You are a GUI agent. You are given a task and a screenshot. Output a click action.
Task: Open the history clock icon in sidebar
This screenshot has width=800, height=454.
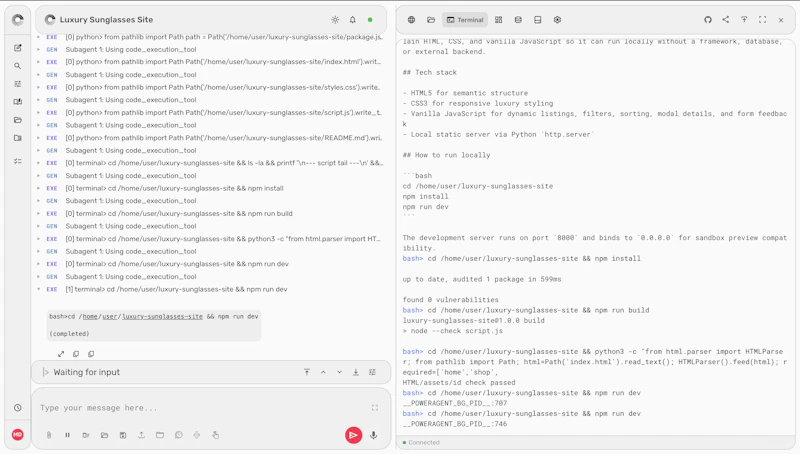coord(18,408)
